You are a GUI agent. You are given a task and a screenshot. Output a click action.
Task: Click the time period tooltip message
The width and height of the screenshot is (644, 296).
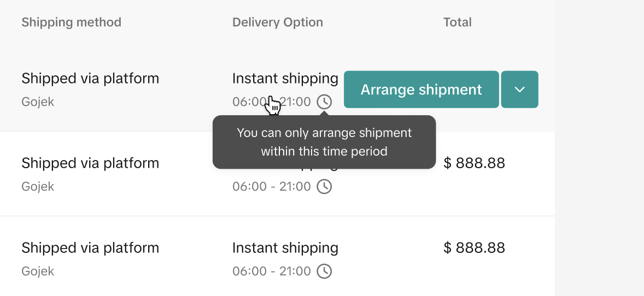[x=324, y=142]
